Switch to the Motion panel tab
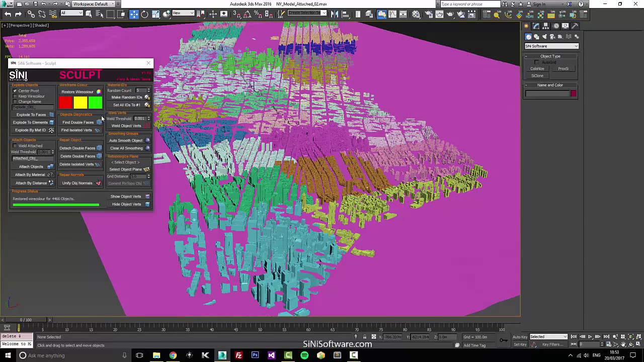This screenshot has width=644, height=362. [555, 26]
